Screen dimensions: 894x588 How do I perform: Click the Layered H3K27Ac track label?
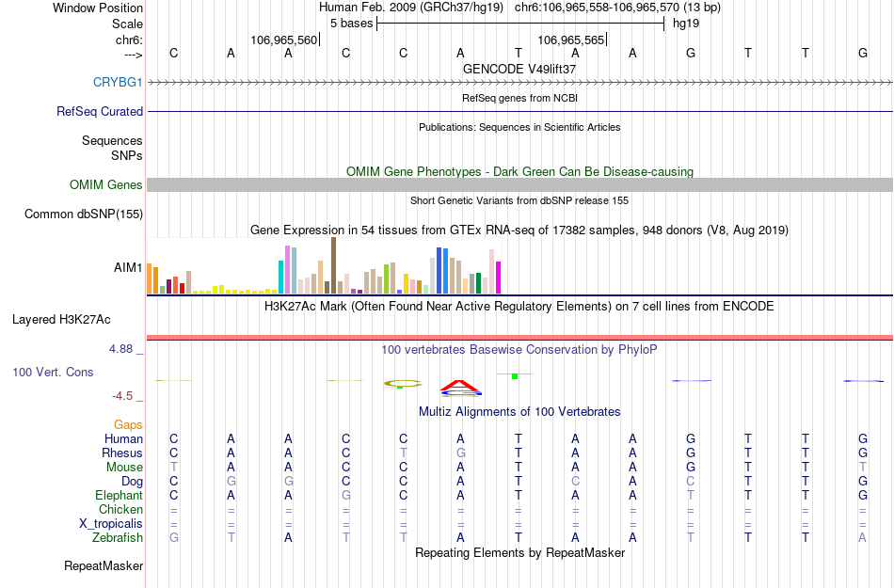(x=61, y=319)
